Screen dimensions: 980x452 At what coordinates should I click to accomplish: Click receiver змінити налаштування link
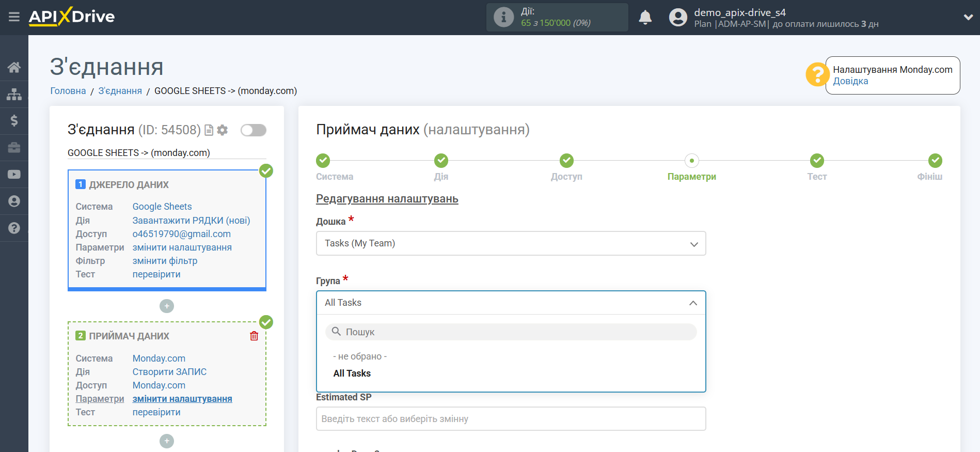[182, 399]
